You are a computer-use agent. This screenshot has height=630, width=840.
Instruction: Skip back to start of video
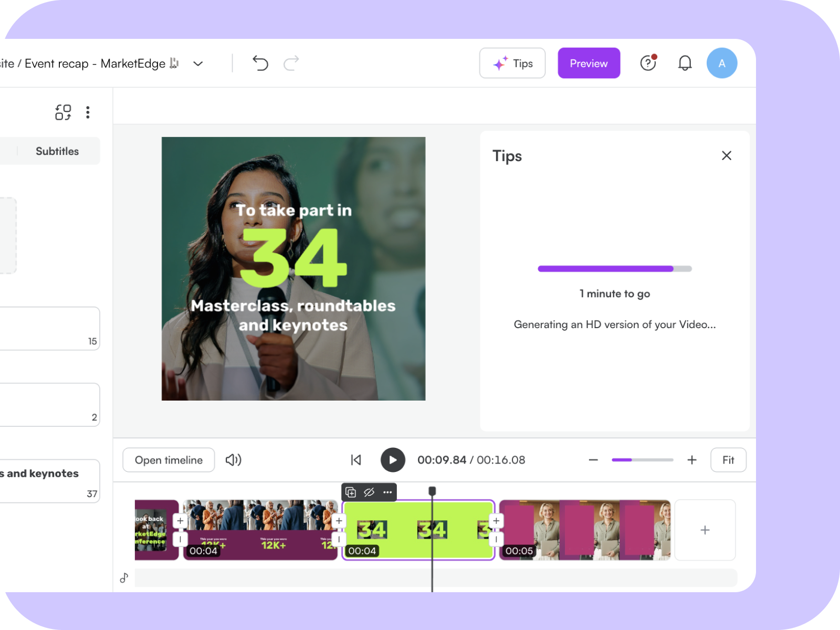pyautogui.click(x=356, y=460)
